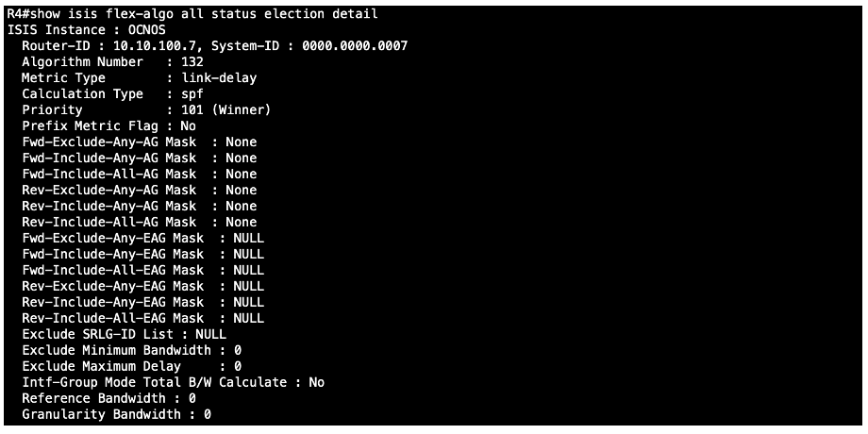Click the link-delay metric type value
Screen dimensions: 868x434
coord(219,78)
